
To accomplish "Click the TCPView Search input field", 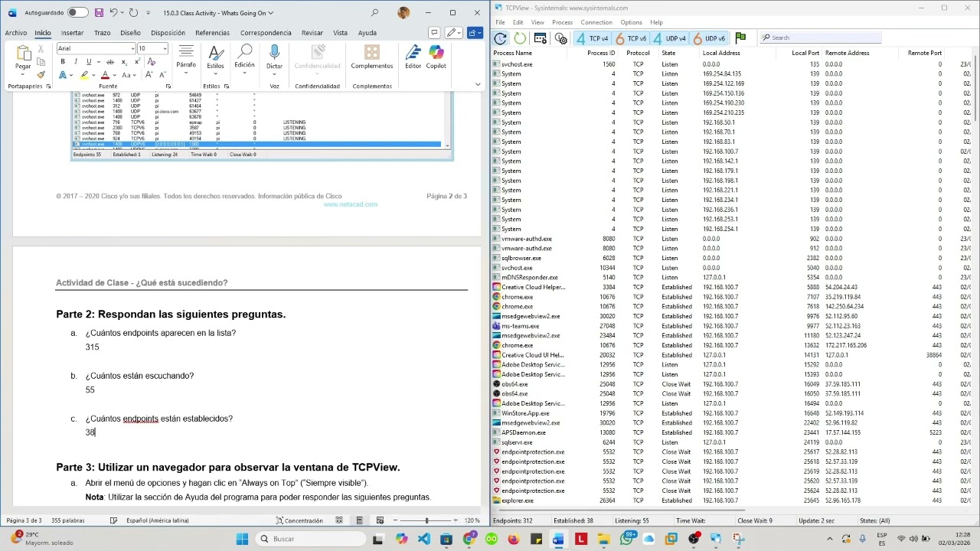I will coord(821,37).
